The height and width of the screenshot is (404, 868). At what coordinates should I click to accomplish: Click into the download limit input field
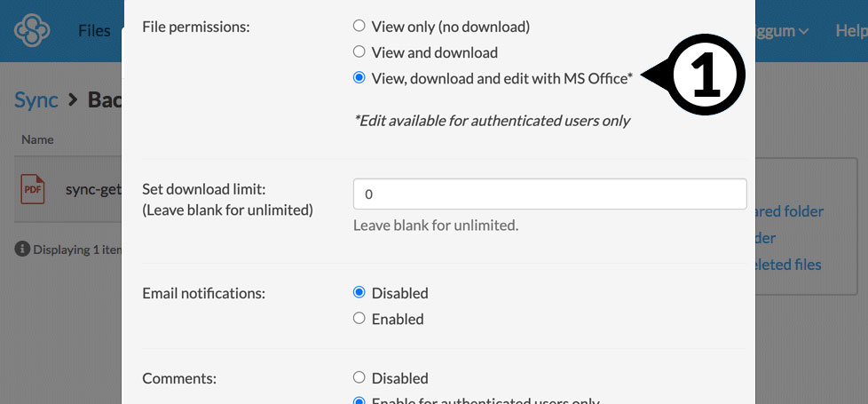point(549,194)
